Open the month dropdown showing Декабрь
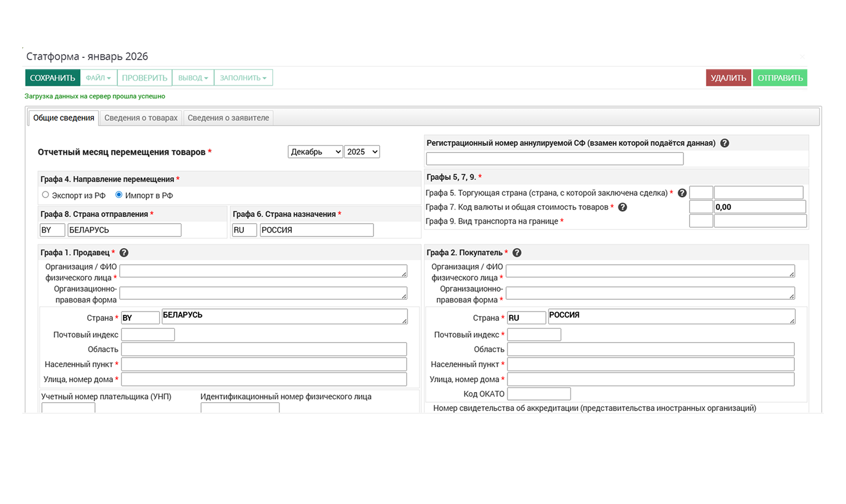 coord(315,152)
